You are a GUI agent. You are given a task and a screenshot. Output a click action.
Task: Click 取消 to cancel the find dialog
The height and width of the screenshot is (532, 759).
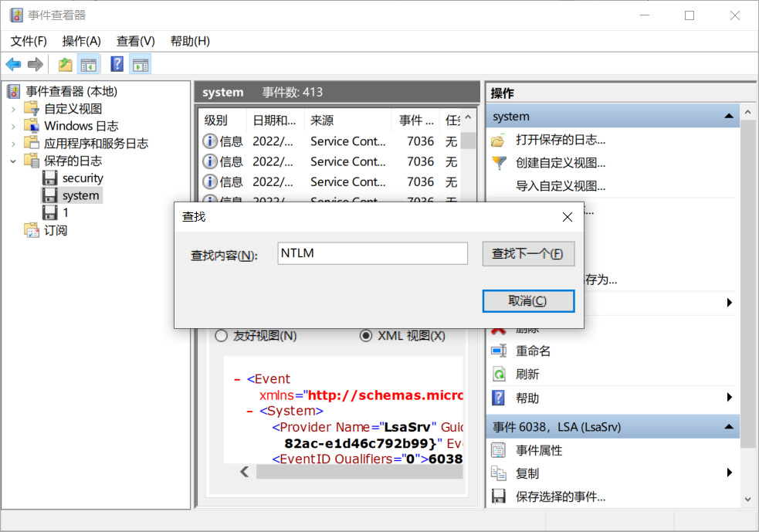coord(528,301)
